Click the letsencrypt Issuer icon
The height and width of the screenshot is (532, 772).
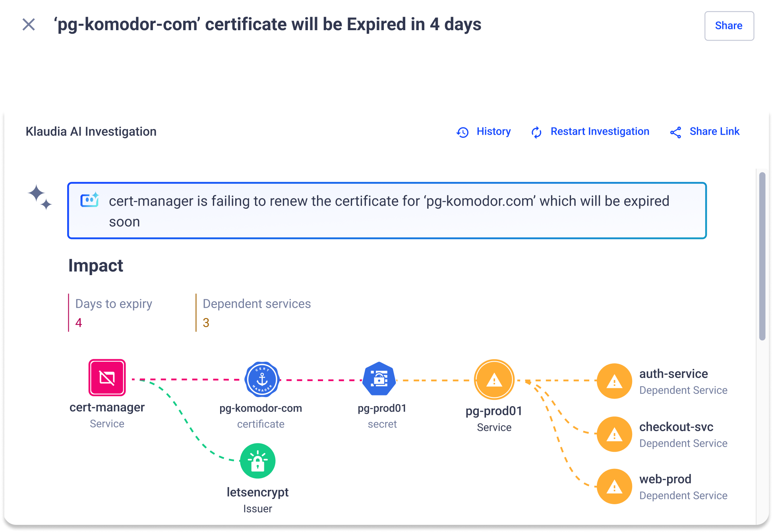click(257, 461)
